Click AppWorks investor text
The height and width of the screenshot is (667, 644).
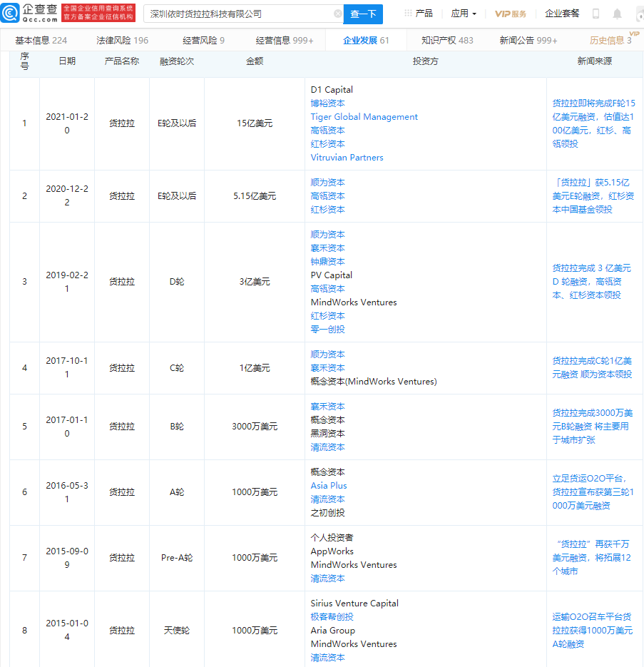tap(332, 551)
